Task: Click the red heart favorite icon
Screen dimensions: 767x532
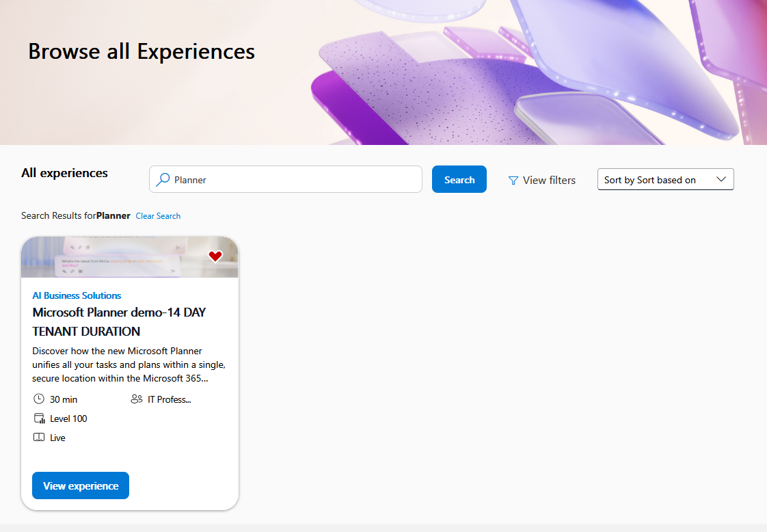Action: click(215, 256)
